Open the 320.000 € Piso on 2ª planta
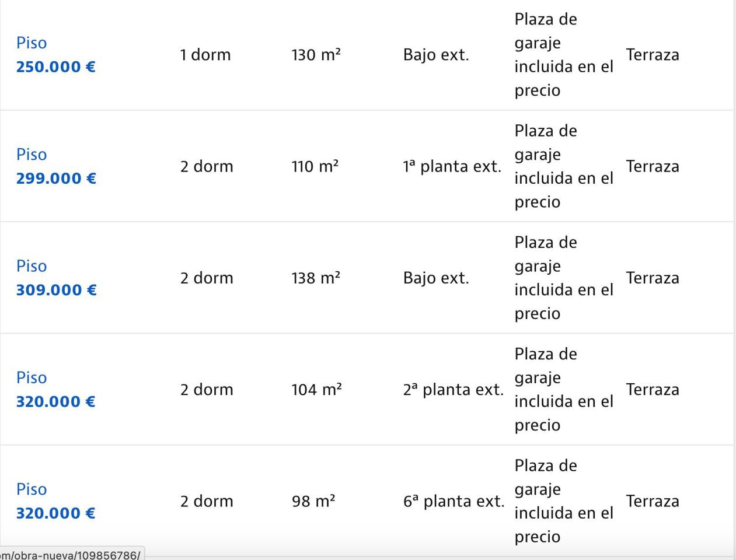Screen dimensions: 736x560 (x=55, y=390)
